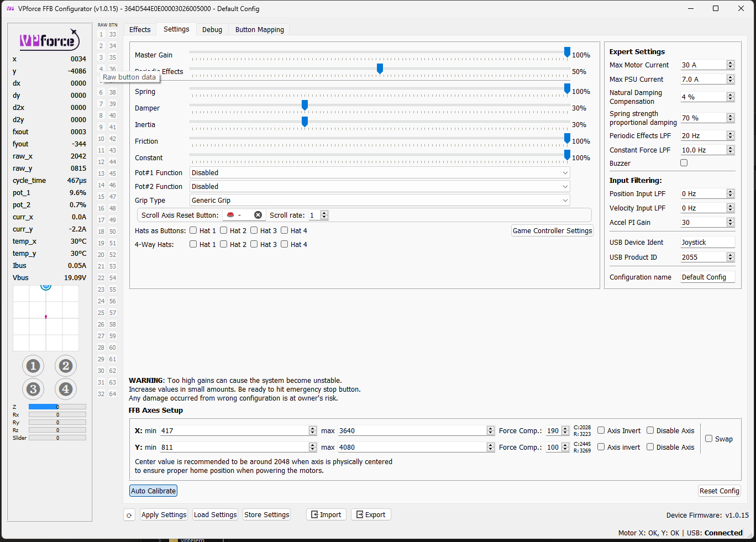This screenshot has width=756, height=542.
Task: Click raw button indicator 64
Action: point(113,394)
